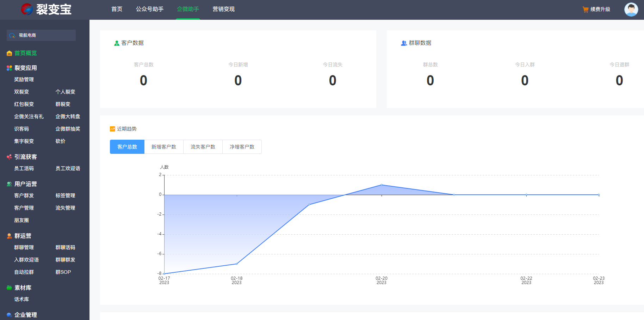Image resolution: width=644 pixels, height=320 pixels.
Task: Click the account switch icon beside 筱航电商
Action: tap(12, 35)
